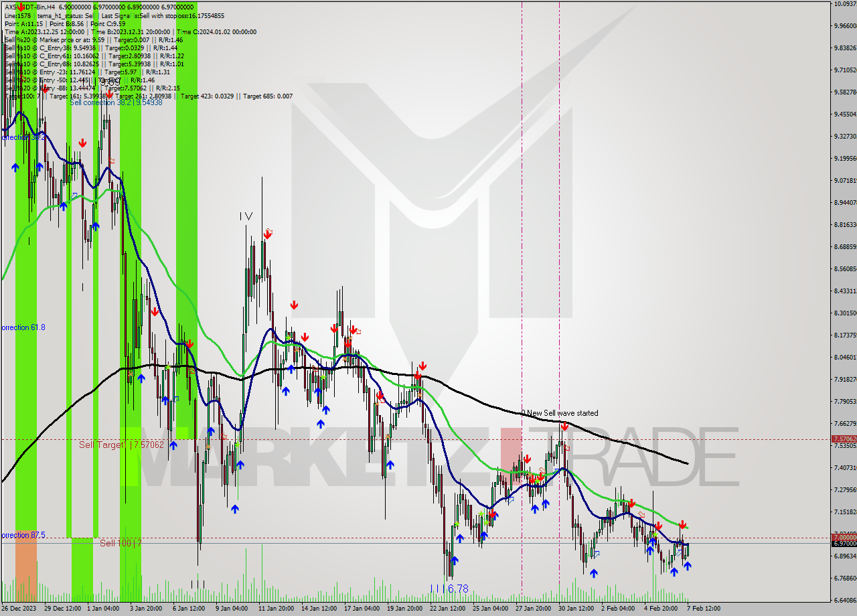The image size is (857, 616).
Task: Click the 10.09 price axis label
Action: point(844,4)
